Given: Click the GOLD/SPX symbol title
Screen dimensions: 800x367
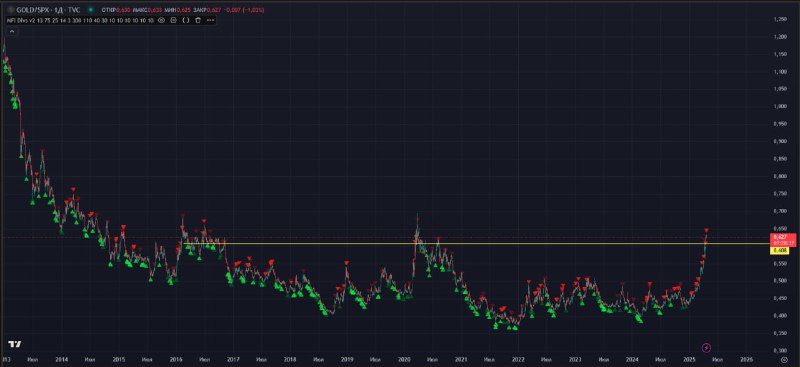Looking at the screenshot, I should pos(48,10).
